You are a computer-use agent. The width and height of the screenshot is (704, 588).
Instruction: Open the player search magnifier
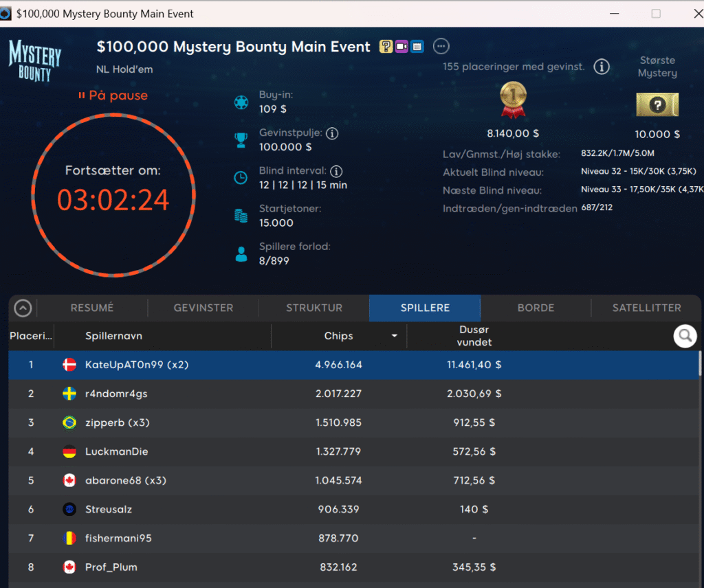point(685,335)
